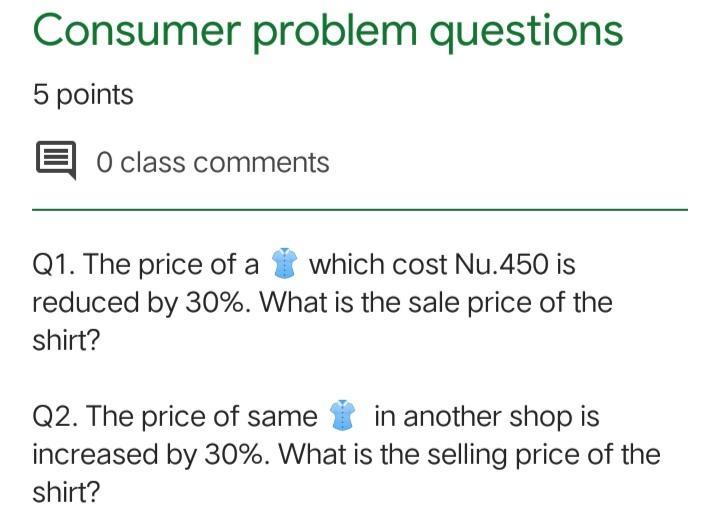Click the "Q2." question label
720x521 pixels.
click(56, 415)
